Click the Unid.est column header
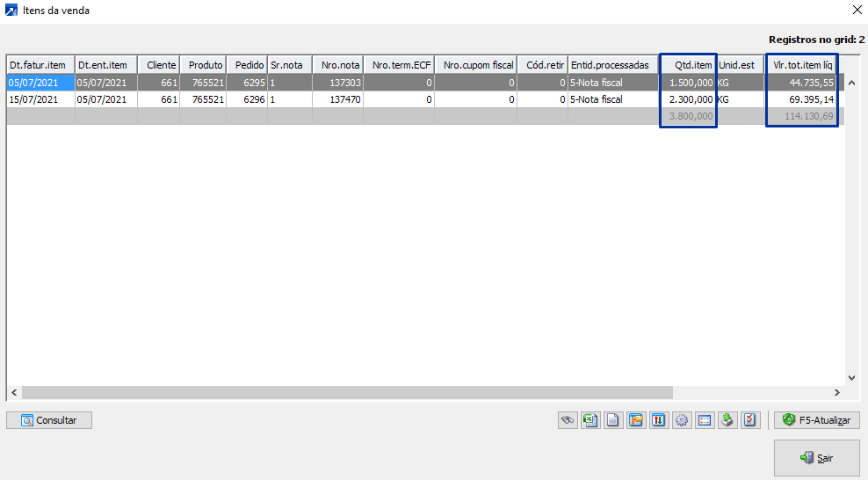This screenshot has height=480, width=868. coord(739,65)
